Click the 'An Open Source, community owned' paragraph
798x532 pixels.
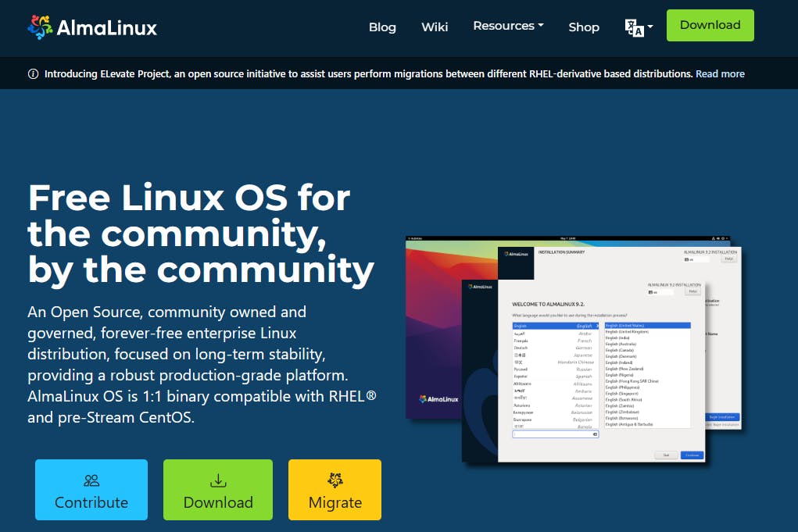coord(202,365)
